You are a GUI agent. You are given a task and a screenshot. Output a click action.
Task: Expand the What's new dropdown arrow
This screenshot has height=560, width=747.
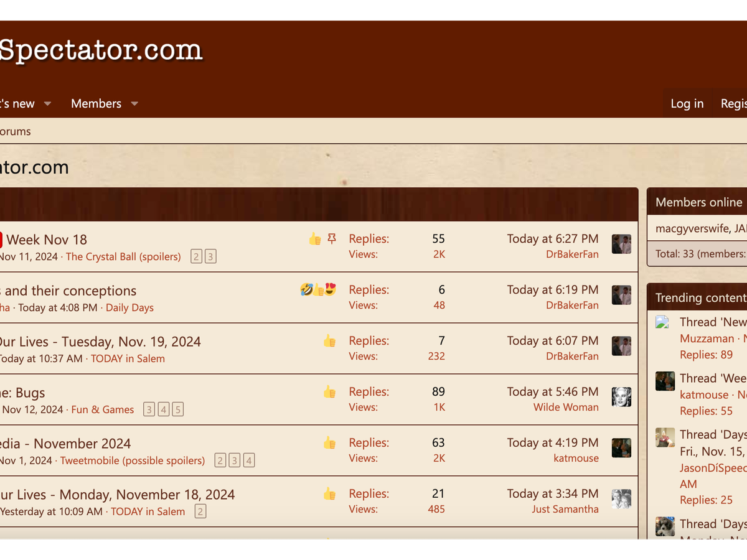point(47,104)
